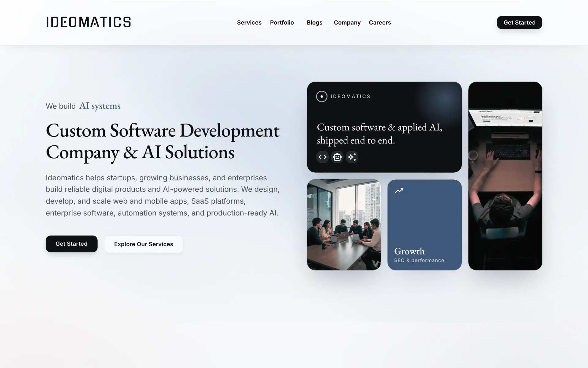The width and height of the screenshot is (588, 368).
Task: Click the team meeting photo
Action: coord(344,225)
